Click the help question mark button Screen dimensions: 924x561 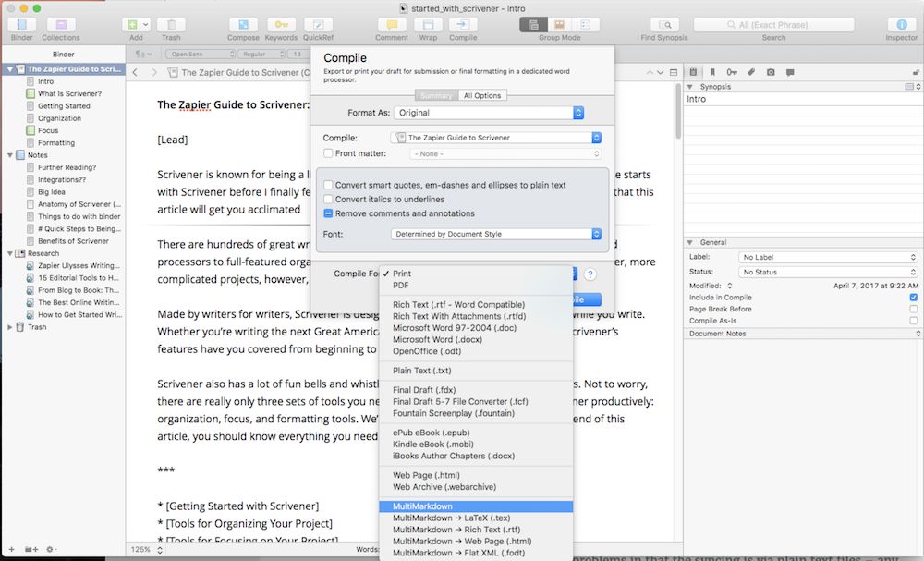point(589,274)
